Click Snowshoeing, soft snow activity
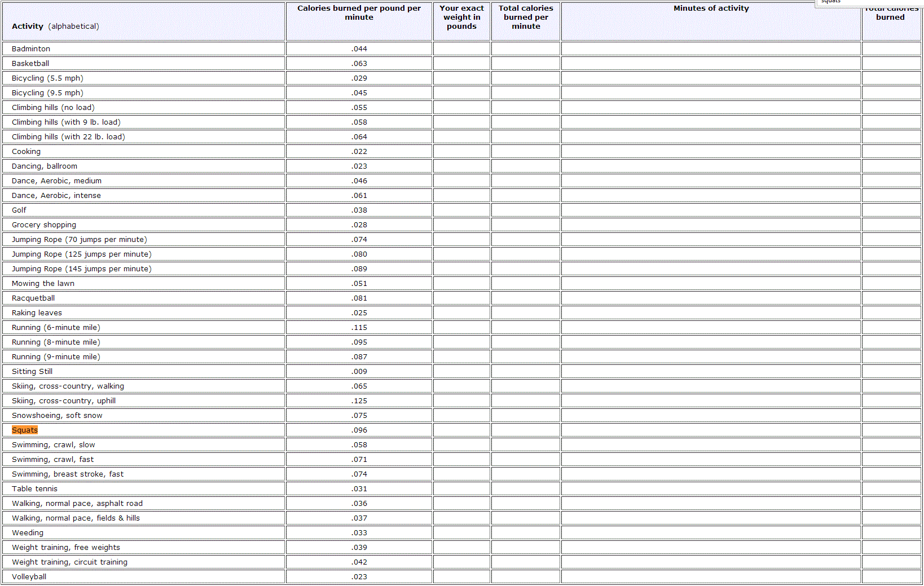The width and height of the screenshot is (924, 586). coord(57,415)
